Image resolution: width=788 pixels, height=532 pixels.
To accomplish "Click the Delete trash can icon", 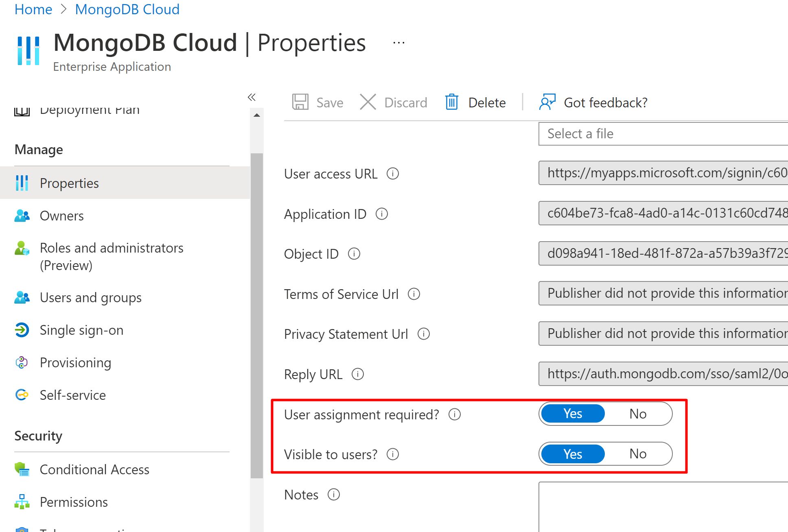I will (451, 102).
